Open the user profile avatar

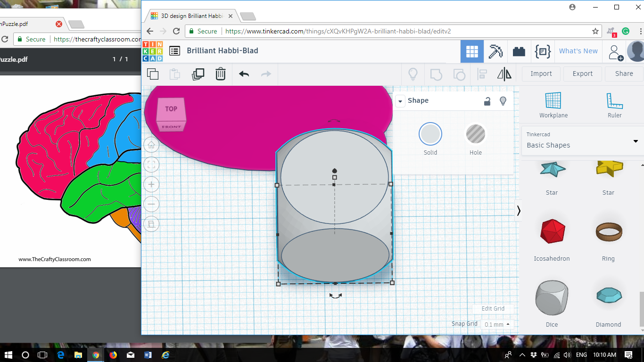pos(636,51)
